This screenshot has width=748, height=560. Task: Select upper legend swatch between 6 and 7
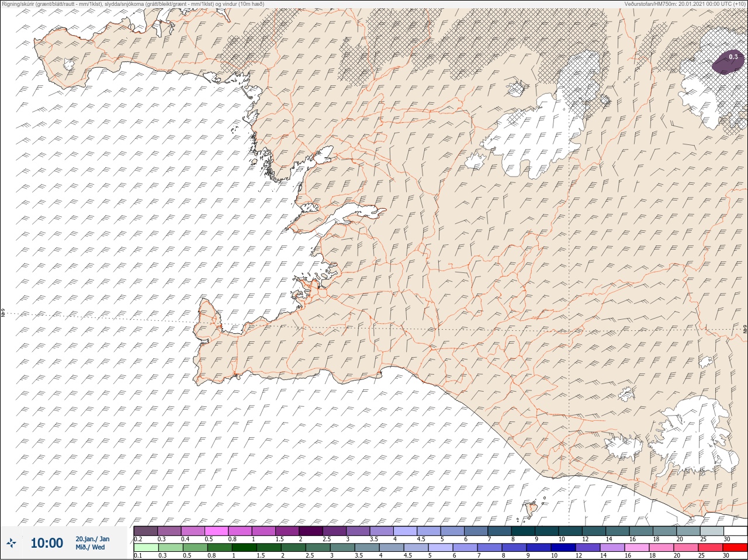click(x=476, y=530)
